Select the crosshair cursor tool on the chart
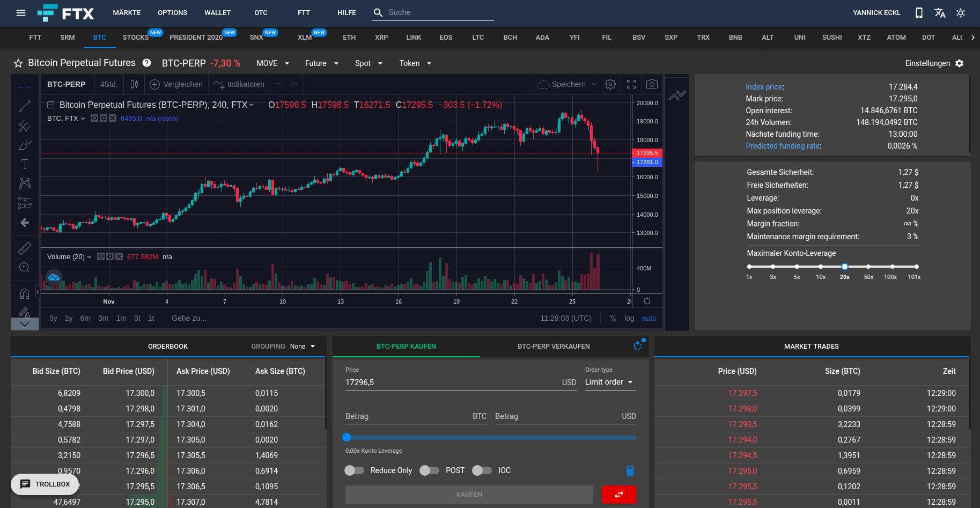This screenshot has height=508, width=980. coord(25,87)
